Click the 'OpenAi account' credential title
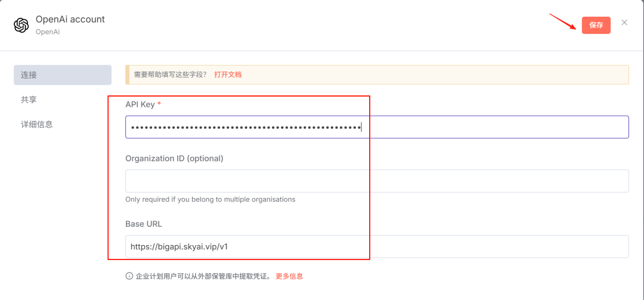This screenshot has width=644, height=300. coord(70,19)
